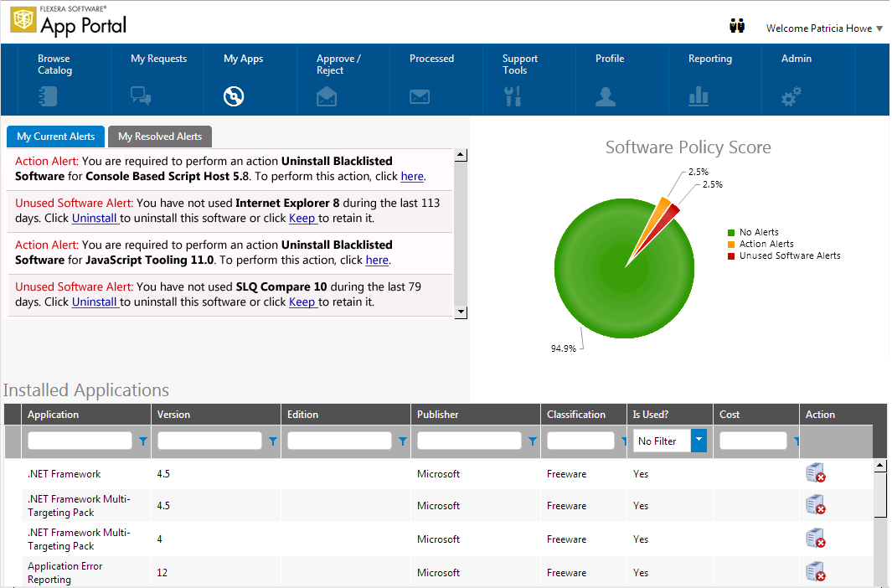Click alerts list scroll up arrow
The height and width of the screenshot is (588, 892).
(461, 155)
